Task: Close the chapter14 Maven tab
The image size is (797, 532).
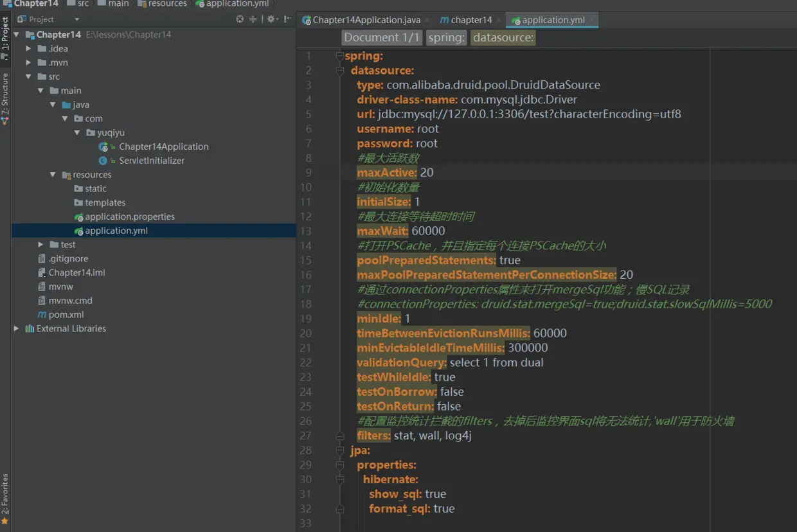Action: 498,20
